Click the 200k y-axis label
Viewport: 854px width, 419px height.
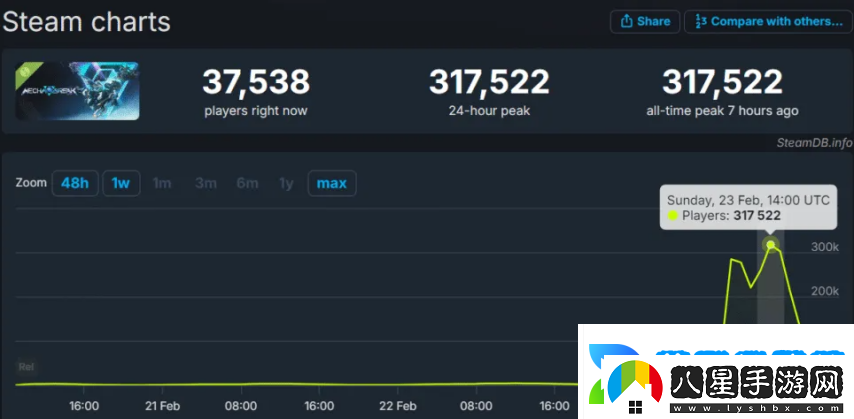tap(825, 291)
